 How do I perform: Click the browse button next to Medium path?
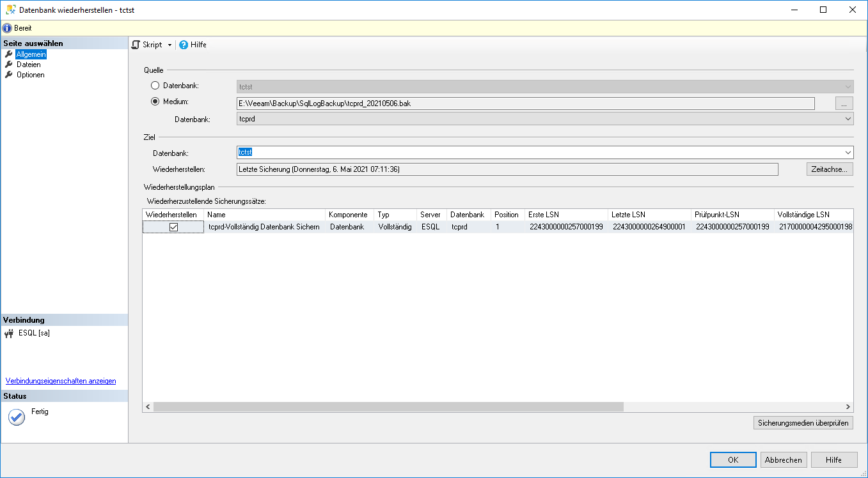(844, 104)
